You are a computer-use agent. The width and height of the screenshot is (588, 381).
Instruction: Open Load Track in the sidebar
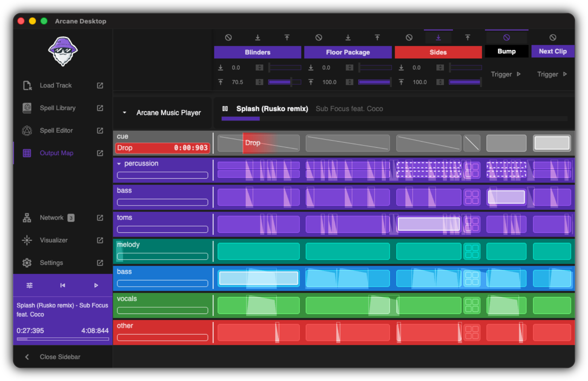(55, 86)
